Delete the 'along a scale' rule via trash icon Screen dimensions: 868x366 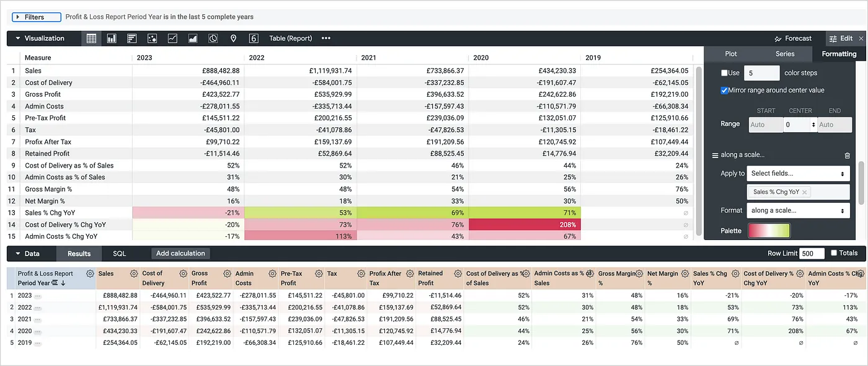coord(847,156)
